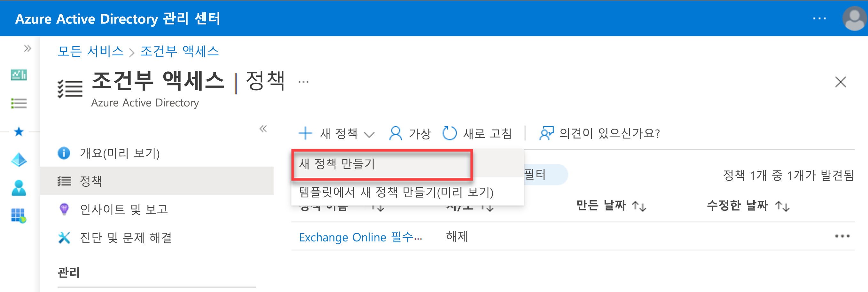Click 정책 1개 중 1개가 발견됨 text
Viewport: 868px width, 292px height.
click(788, 175)
